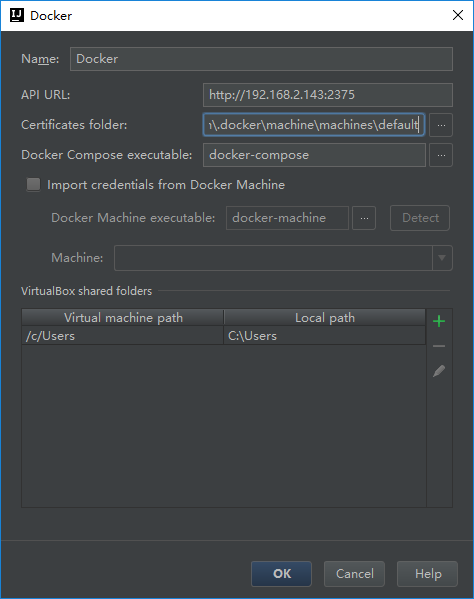This screenshot has height=599, width=474.
Task: Click the docker-machine executable field
Action: (x=287, y=218)
